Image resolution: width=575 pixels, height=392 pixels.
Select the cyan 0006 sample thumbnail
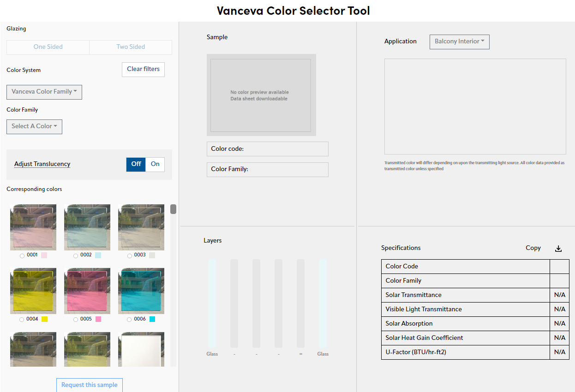point(141,291)
